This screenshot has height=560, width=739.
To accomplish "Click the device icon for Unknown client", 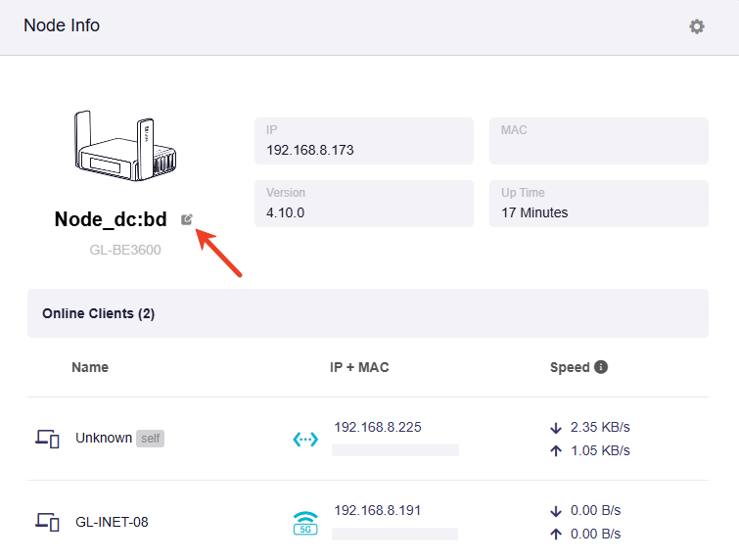I will 47,439.
